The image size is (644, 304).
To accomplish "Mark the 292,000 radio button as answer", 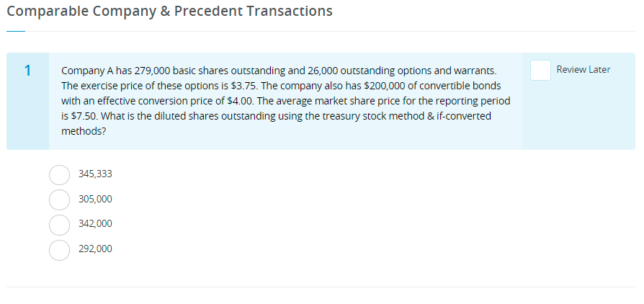I will pyautogui.click(x=59, y=249).
